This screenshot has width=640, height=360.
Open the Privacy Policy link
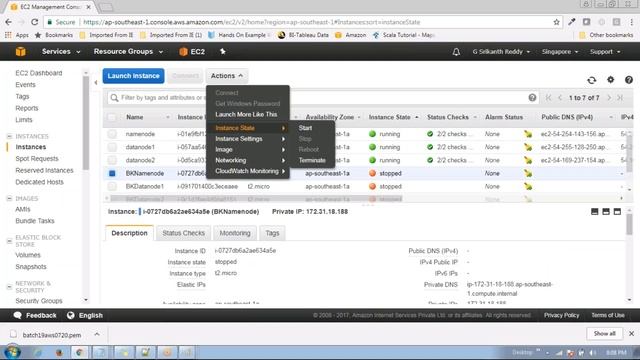(561, 315)
